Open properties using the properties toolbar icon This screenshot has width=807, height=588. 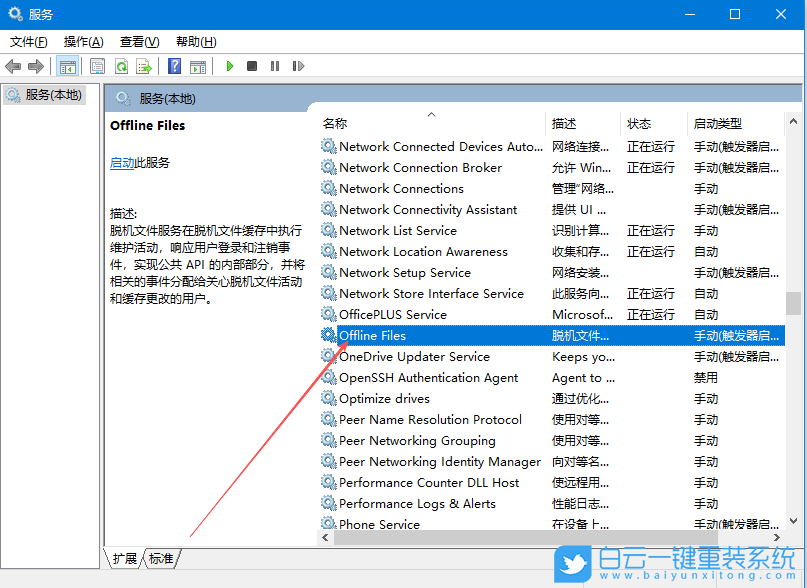[x=98, y=66]
